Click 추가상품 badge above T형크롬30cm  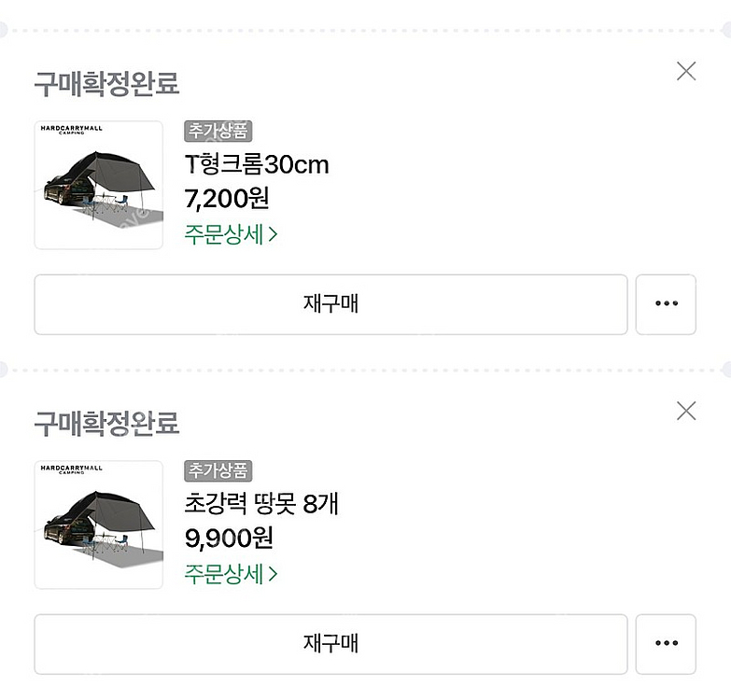coord(218,131)
